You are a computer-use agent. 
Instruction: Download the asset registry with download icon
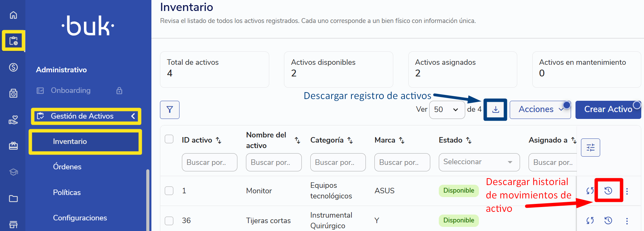click(x=495, y=110)
